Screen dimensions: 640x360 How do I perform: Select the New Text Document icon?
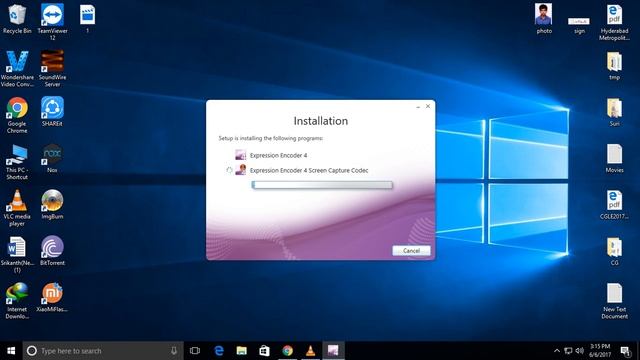(614, 301)
